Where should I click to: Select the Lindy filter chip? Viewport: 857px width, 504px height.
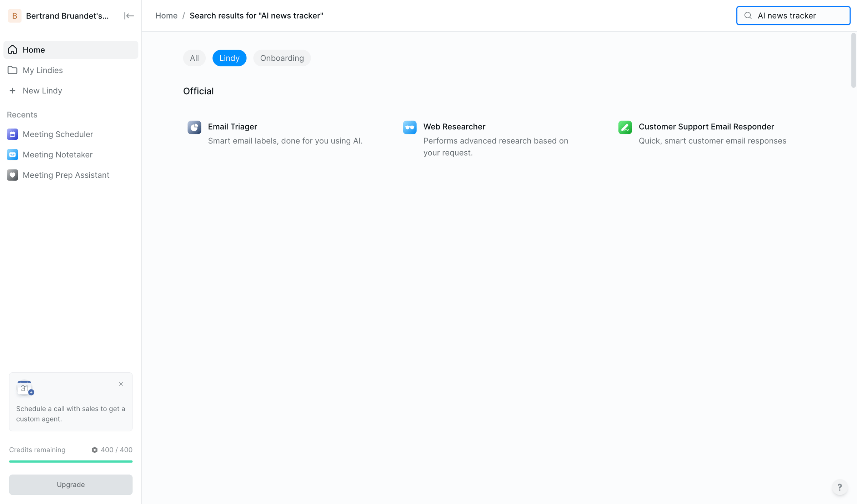click(229, 58)
